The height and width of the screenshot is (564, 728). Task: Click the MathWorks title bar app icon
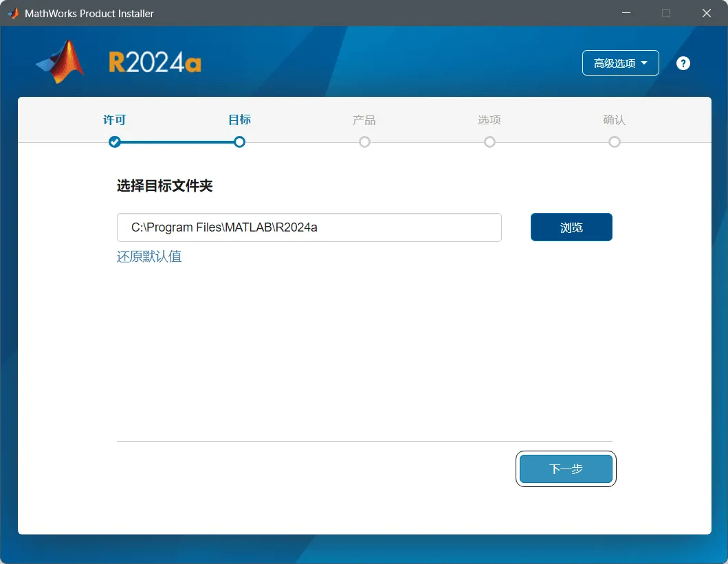click(x=14, y=14)
